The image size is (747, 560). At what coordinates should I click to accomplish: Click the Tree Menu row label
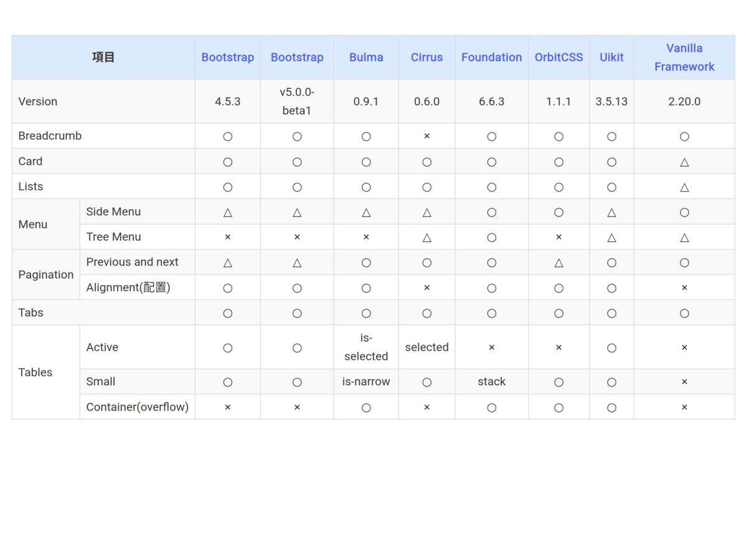[x=113, y=237]
